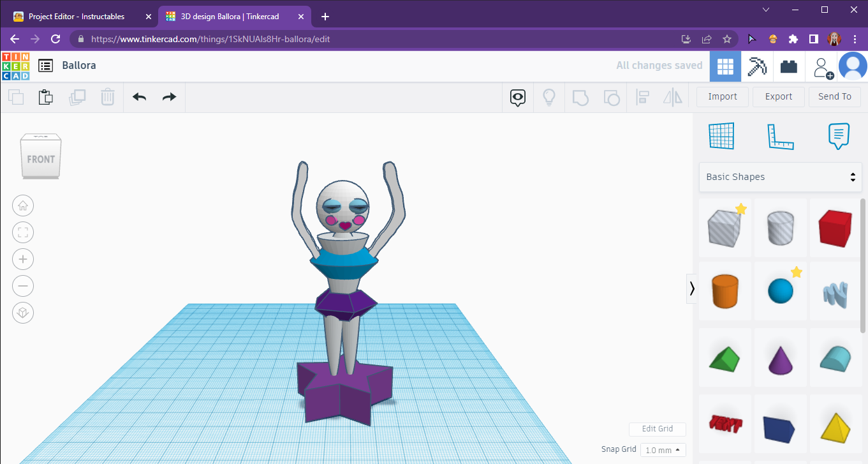The width and height of the screenshot is (868, 464).
Task: Open the Snap Grid size dropdown
Action: [662, 450]
